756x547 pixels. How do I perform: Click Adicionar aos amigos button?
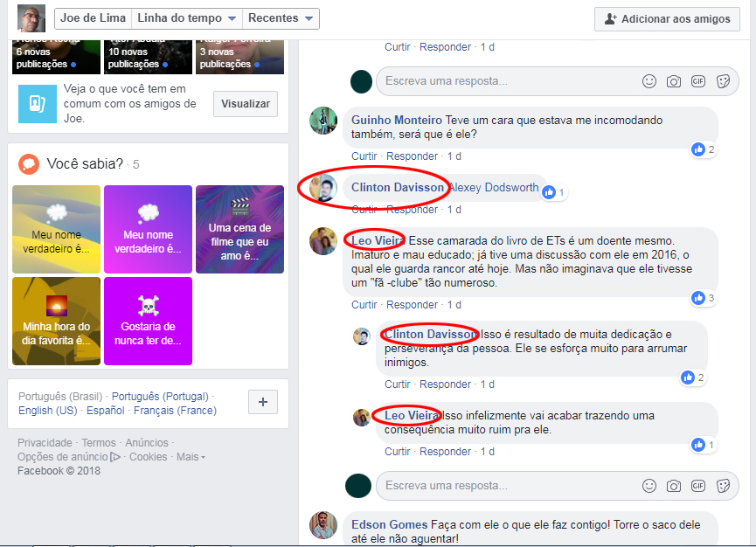(667, 19)
